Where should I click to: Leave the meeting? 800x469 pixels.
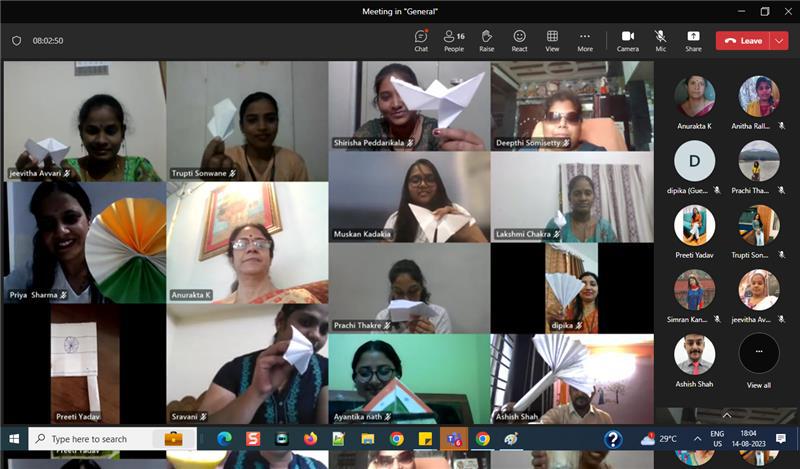(743, 41)
